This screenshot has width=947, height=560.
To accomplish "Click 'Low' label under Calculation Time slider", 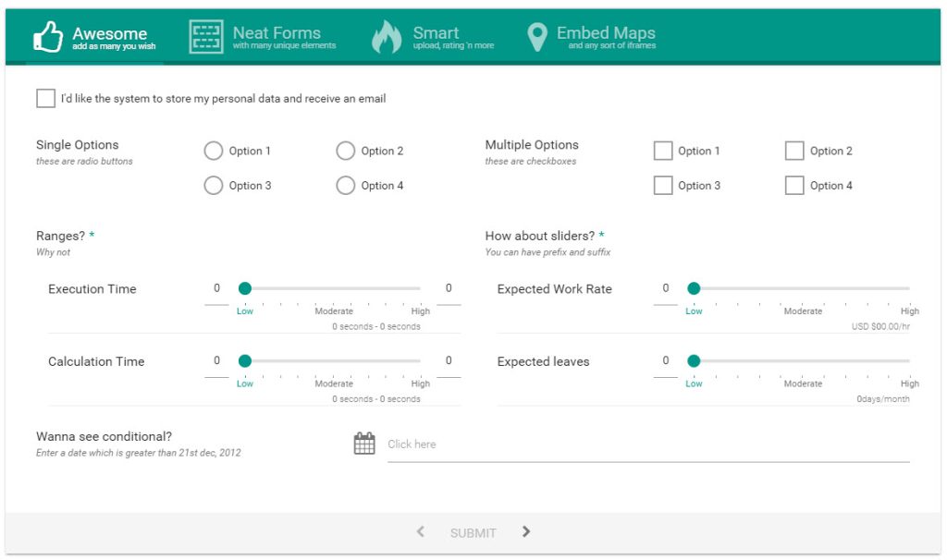I will tap(244, 383).
